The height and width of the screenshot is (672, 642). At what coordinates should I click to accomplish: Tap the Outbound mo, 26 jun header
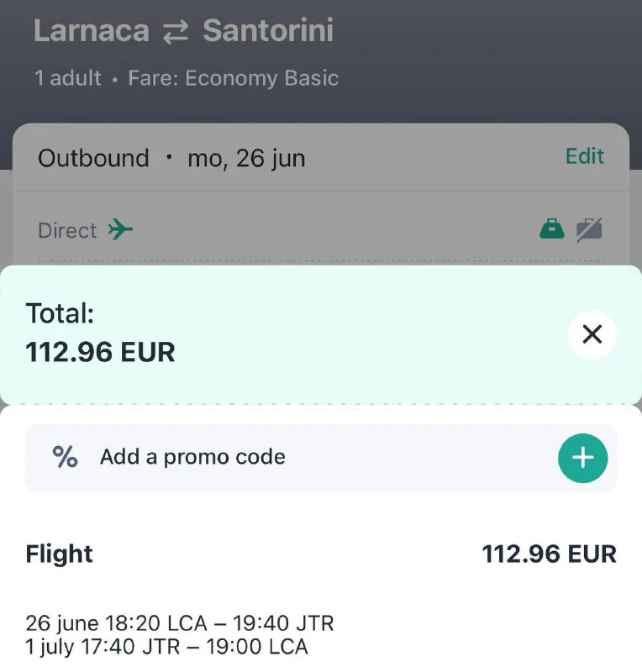pos(171,158)
